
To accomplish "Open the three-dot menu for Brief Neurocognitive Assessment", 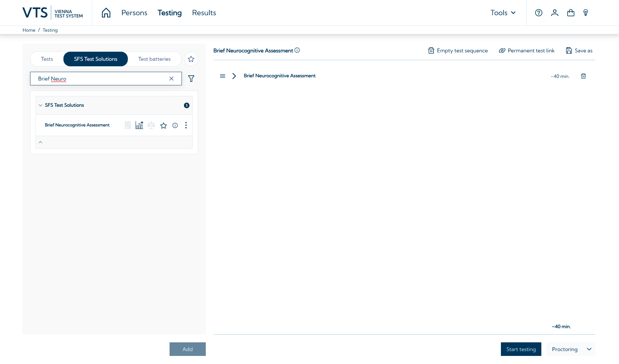I will [186, 125].
